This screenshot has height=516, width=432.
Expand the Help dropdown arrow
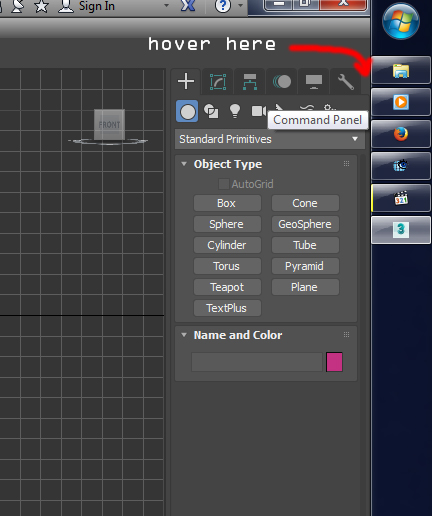(x=240, y=6)
